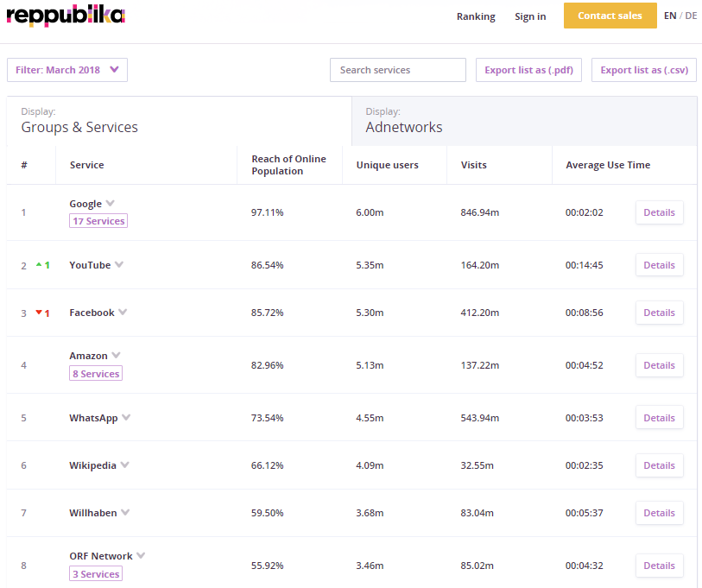Select the Groups & Services tab
This screenshot has width=702, height=588.
click(x=179, y=121)
